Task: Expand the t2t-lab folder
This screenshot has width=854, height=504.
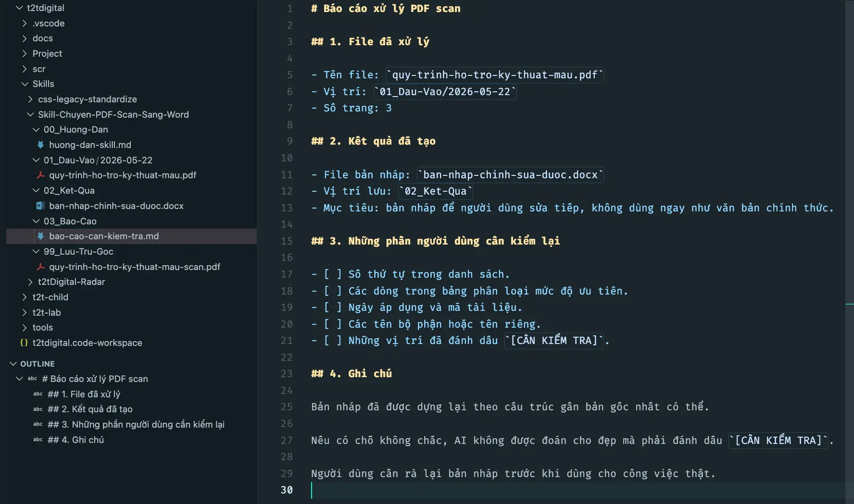Action: 25,312
